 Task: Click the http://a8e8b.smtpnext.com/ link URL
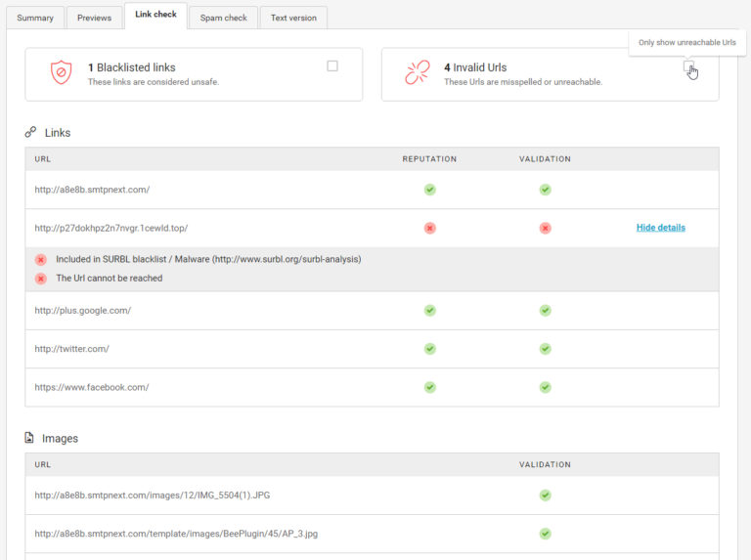point(92,190)
